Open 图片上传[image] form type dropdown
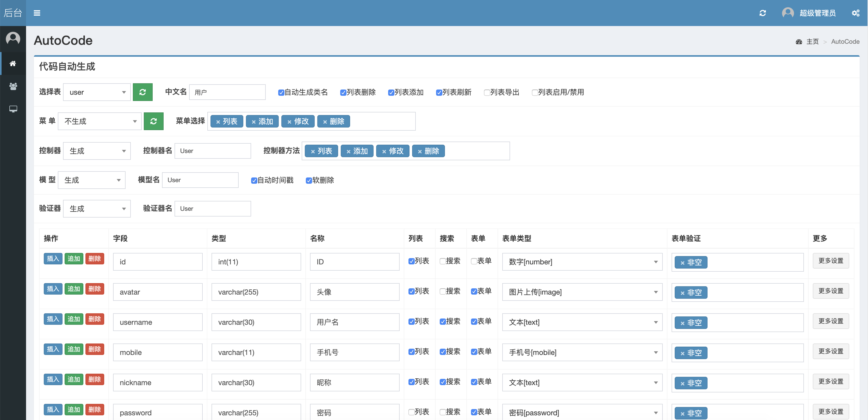 582,292
